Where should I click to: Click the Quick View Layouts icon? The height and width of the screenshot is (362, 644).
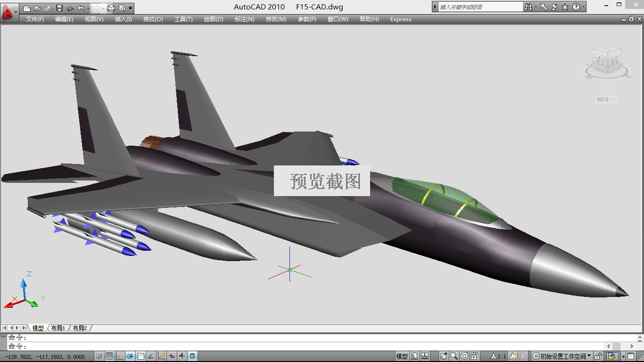click(414, 356)
